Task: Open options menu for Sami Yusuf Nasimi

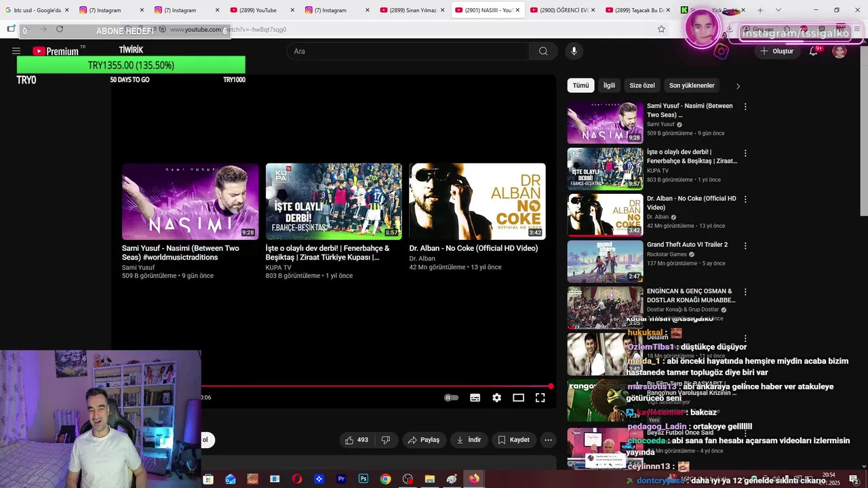Action: [745, 107]
